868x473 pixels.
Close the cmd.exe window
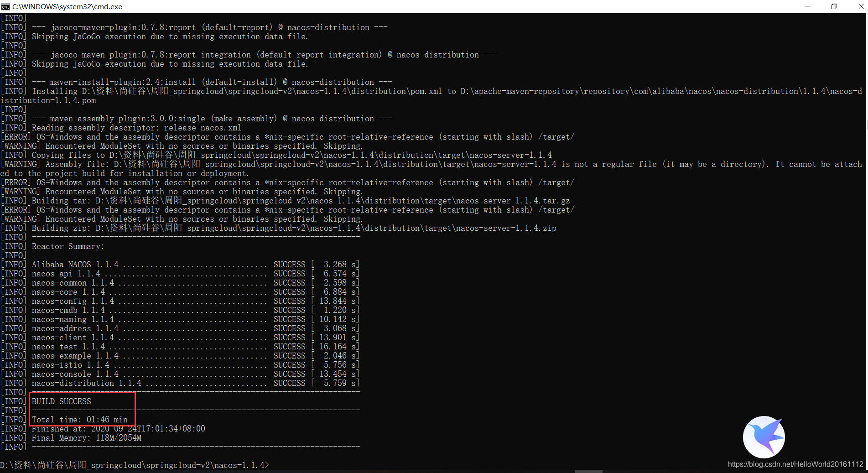coord(860,6)
